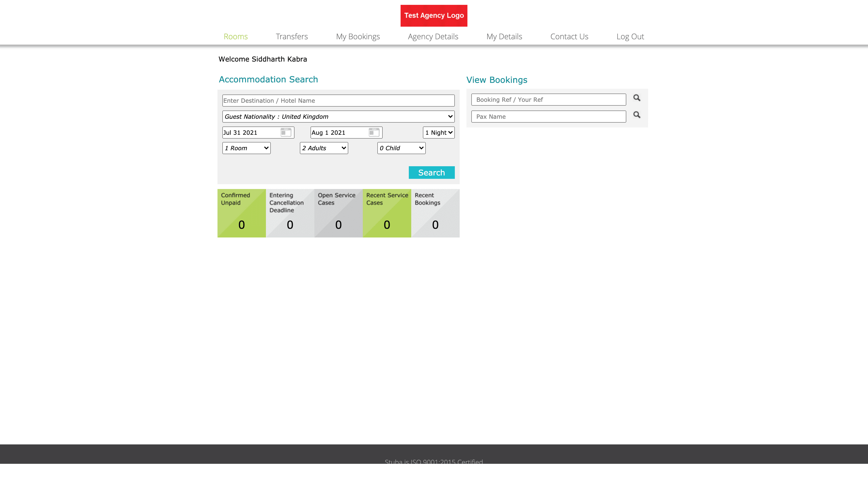Open the Recent Bookings tile
868x489 pixels.
point(435,213)
